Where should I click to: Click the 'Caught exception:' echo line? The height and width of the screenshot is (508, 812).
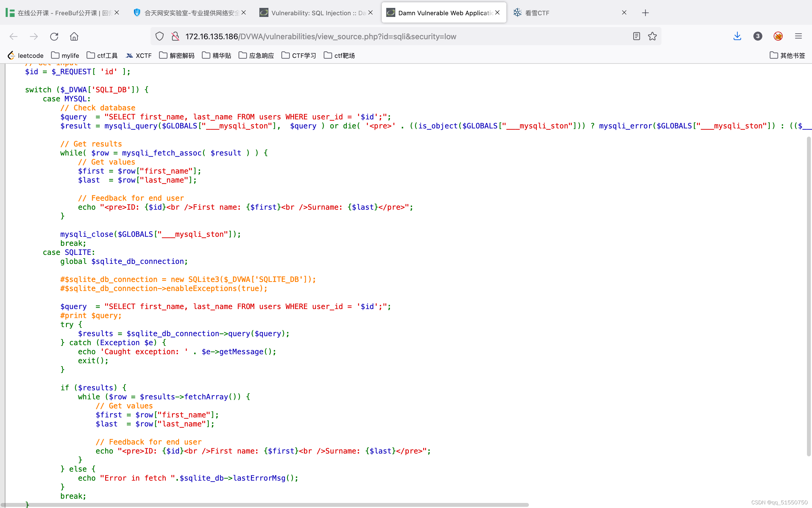pos(177,351)
